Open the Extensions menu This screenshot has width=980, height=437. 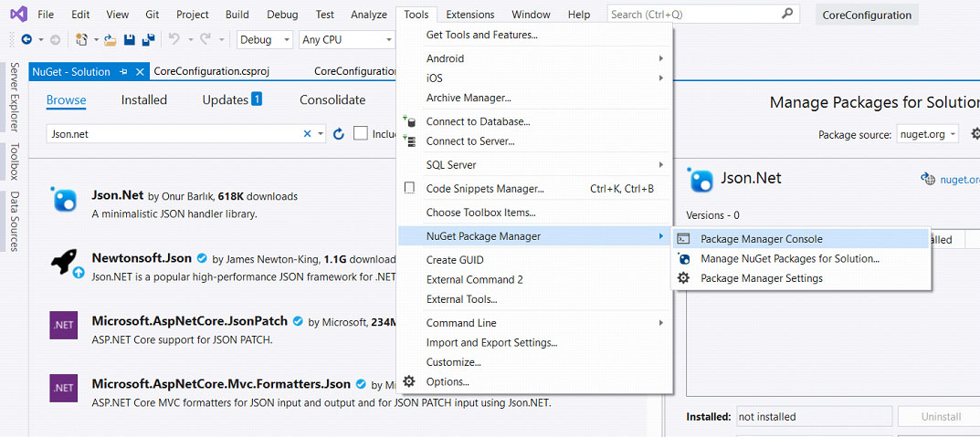[x=470, y=15]
